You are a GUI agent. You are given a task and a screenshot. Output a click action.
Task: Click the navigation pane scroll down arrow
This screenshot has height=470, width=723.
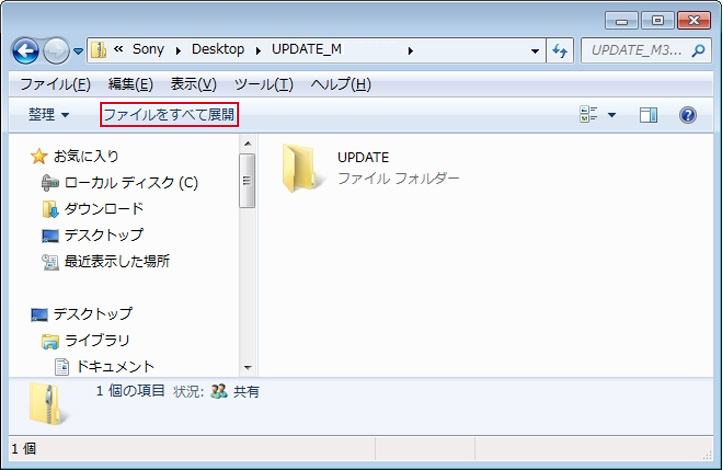[x=248, y=368]
